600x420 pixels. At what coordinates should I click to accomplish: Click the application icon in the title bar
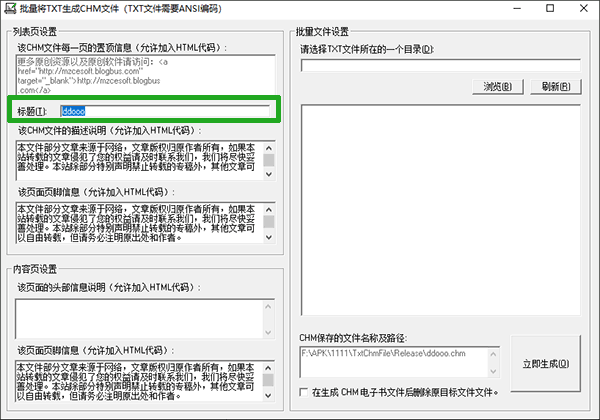tap(10, 8)
